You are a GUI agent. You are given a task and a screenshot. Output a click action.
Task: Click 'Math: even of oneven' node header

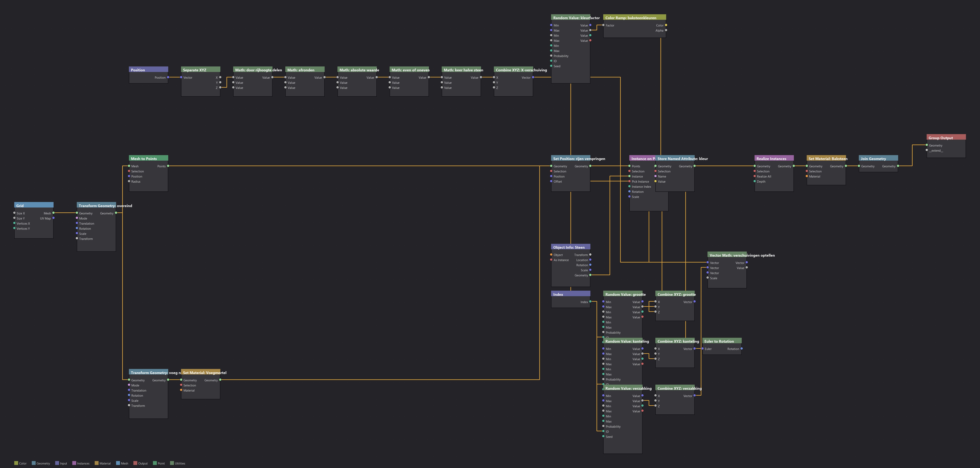click(x=409, y=70)
